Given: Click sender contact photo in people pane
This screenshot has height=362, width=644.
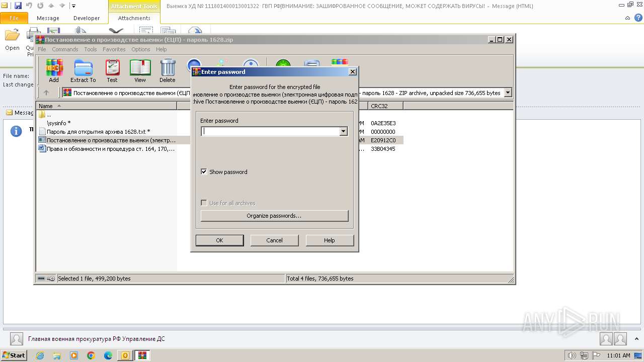Looking at the screenshot, I should (x=17, y=339).
